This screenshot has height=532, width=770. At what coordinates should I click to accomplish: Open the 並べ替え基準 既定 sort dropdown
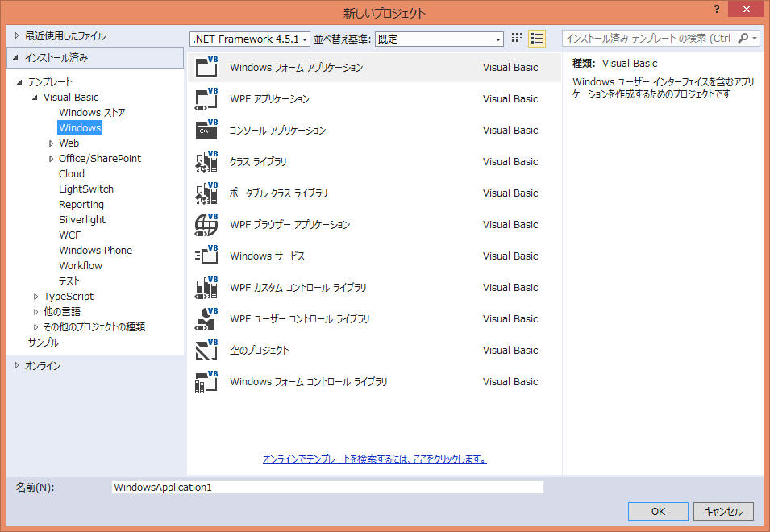tap(439, 39)
